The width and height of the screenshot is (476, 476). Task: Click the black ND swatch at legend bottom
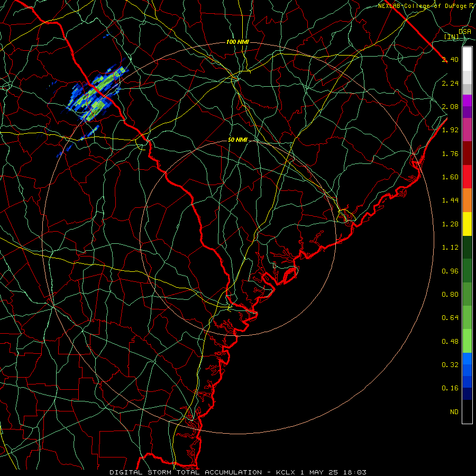click(x=467, y=411)
